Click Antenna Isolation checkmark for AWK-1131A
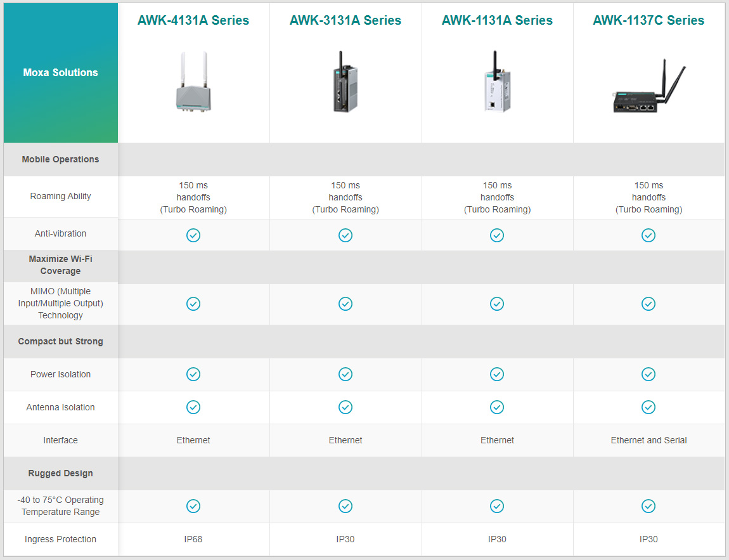This screenshot has height=560, width=729. pos(497,407)
